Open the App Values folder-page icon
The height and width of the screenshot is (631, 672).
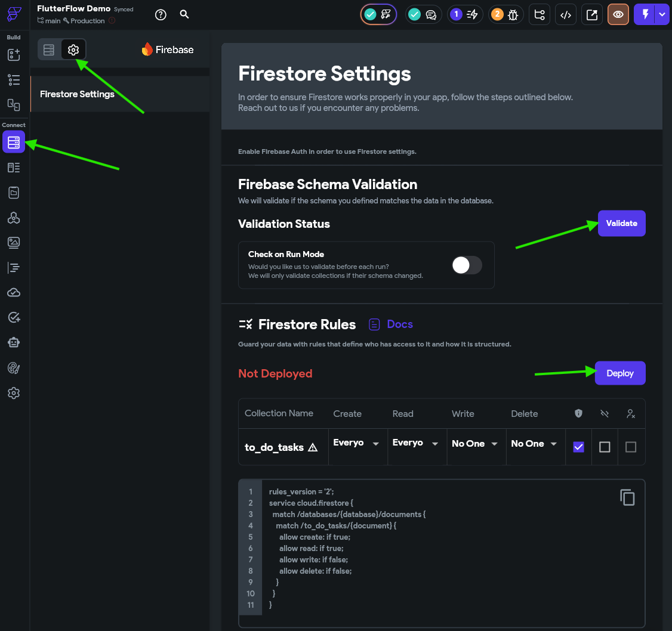point(14,193)
